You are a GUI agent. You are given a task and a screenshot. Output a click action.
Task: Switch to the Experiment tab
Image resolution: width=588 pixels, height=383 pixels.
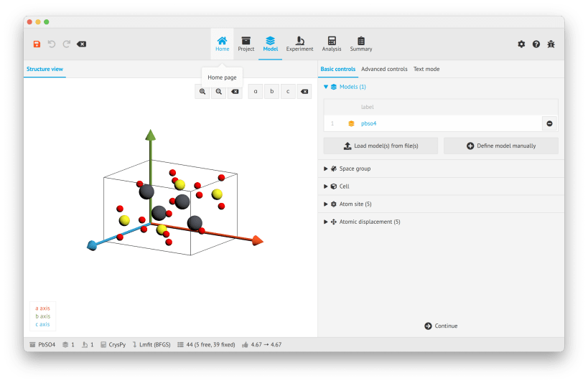pos(299,44)
